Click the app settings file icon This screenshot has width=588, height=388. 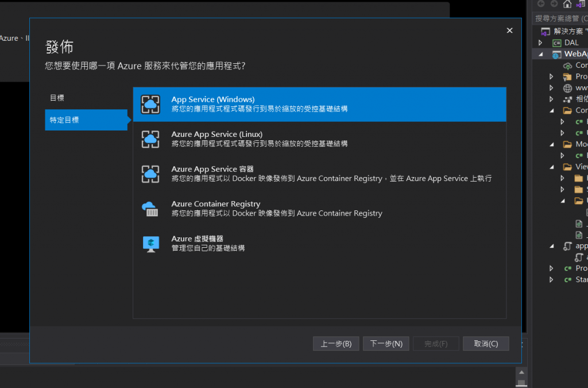pos(567,246)
